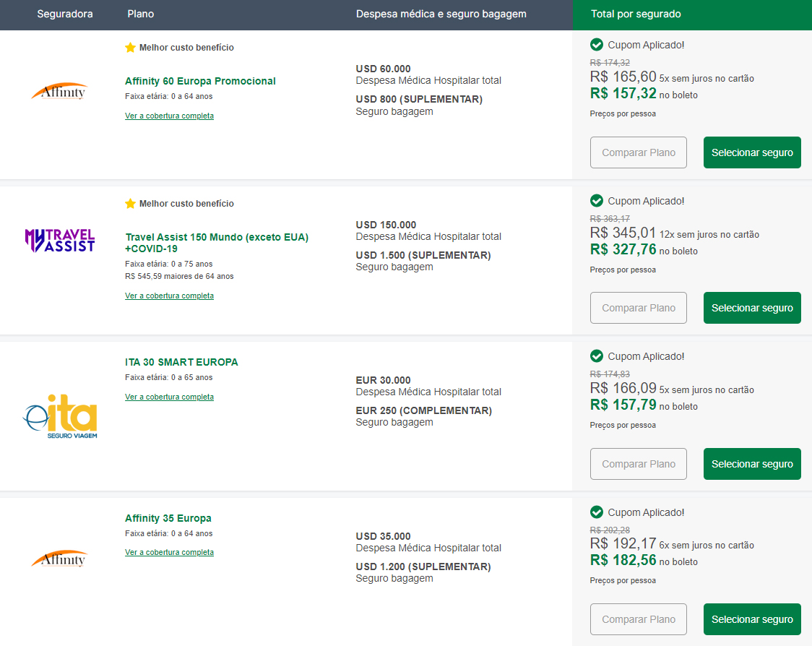Click the R$ 327,76 boleto price
This screenshot has height=646, width=812.
click(x=623, y=249)
